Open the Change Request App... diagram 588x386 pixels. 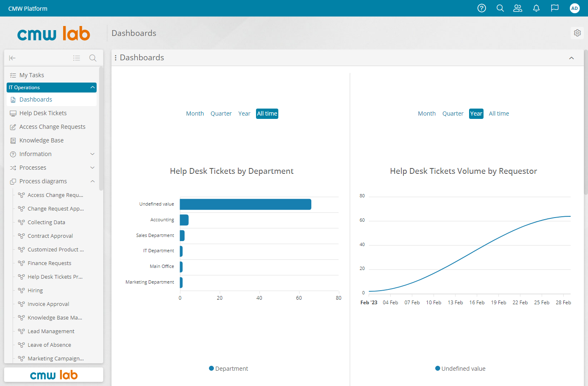pos(56,208)
